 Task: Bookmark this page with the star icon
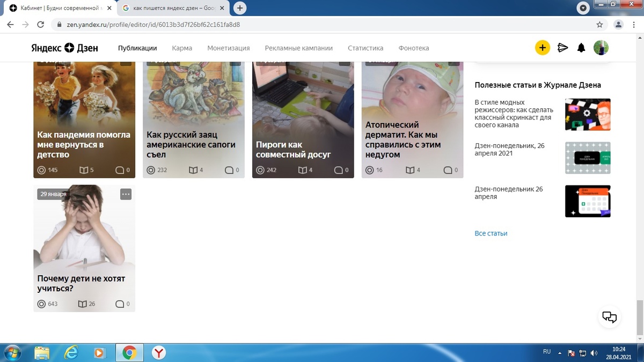599,25
